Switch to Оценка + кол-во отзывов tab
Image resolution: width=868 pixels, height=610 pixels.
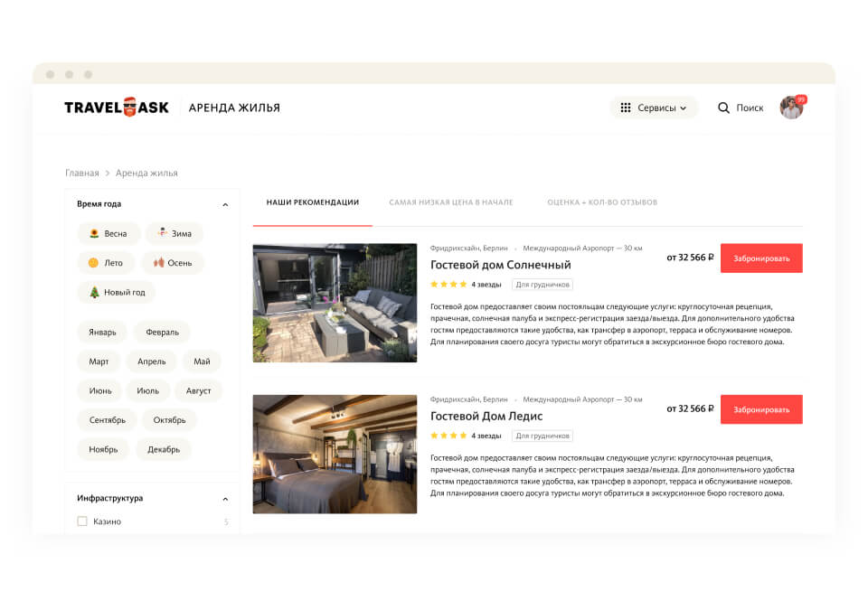tap(602, 202)
